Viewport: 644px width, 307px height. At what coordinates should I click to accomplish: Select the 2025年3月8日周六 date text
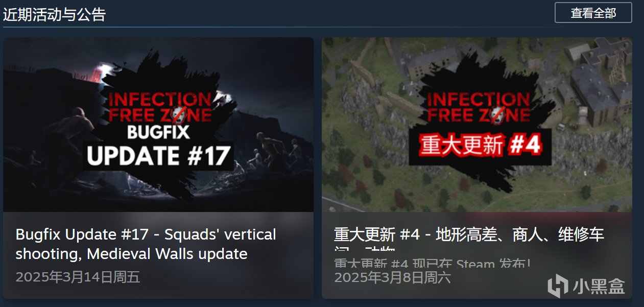tap(392, 278)
